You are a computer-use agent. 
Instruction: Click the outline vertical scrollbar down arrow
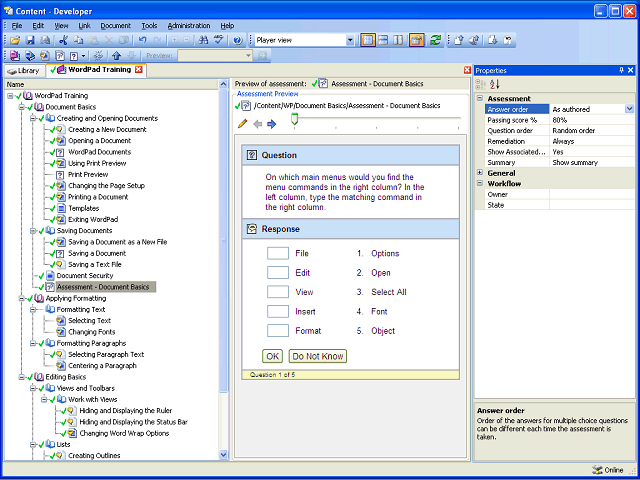tap(223, 454)
